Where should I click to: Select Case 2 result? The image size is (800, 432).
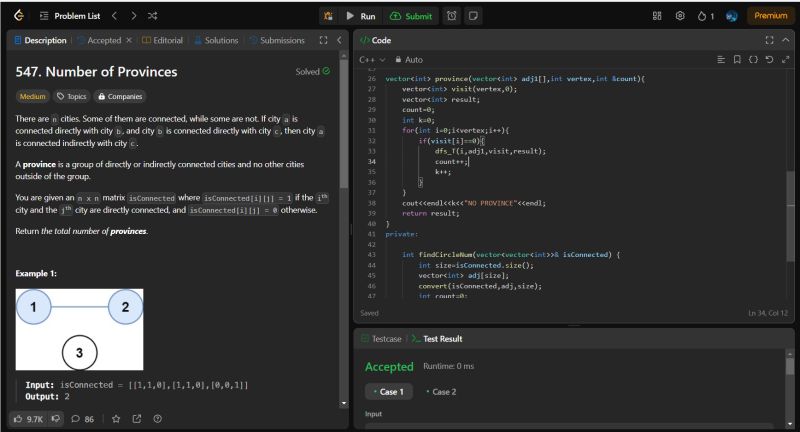pyautogui.click(x=441, y=392)
